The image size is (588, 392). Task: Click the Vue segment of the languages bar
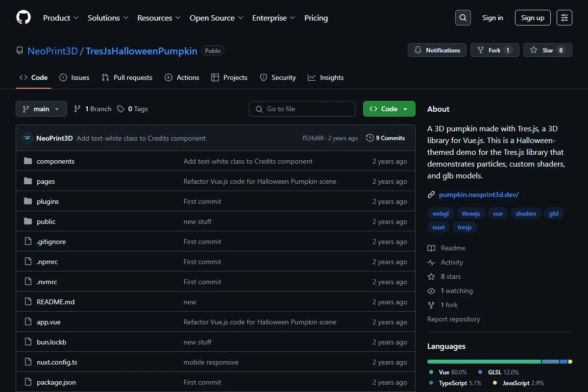(484, 362)
